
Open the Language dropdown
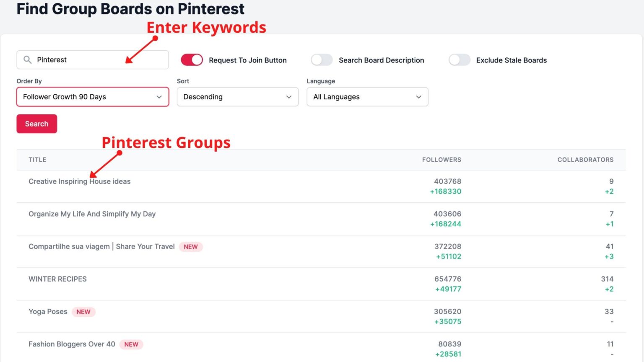[x=367, y=97]
